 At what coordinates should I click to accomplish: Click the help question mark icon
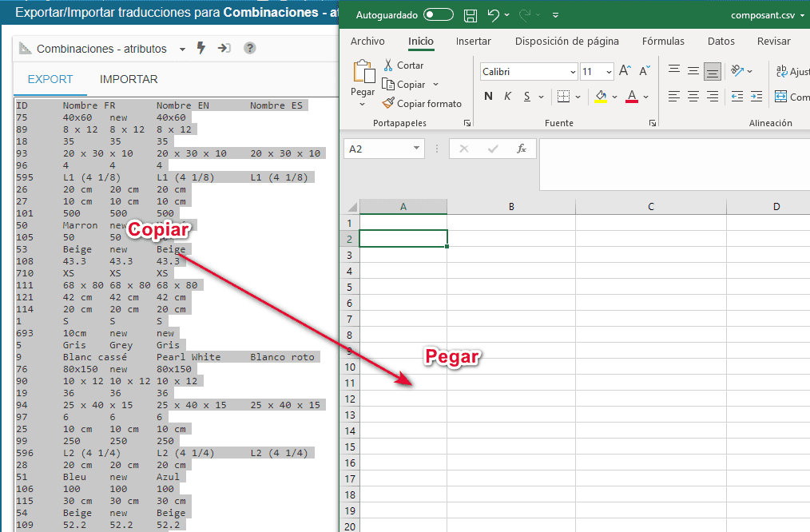click(250, 49)
